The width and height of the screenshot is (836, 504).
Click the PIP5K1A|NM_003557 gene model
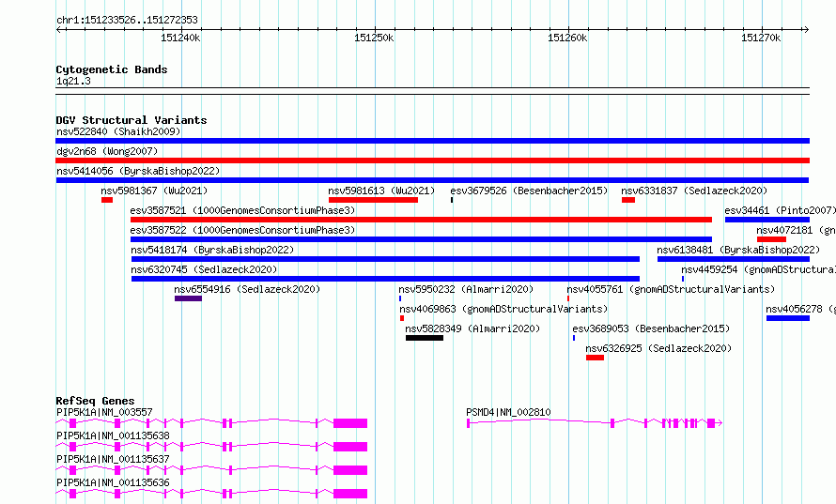pyautogui.click(x=211, y=423)
